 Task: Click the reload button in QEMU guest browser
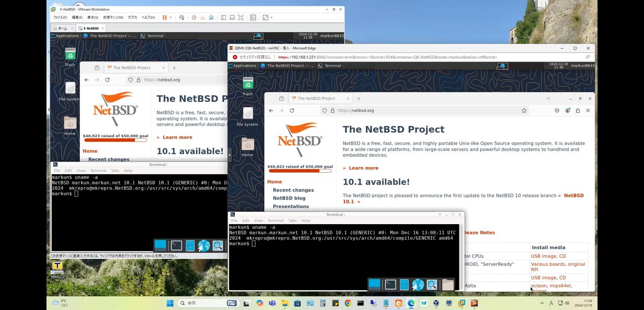[x=292, y=110]
